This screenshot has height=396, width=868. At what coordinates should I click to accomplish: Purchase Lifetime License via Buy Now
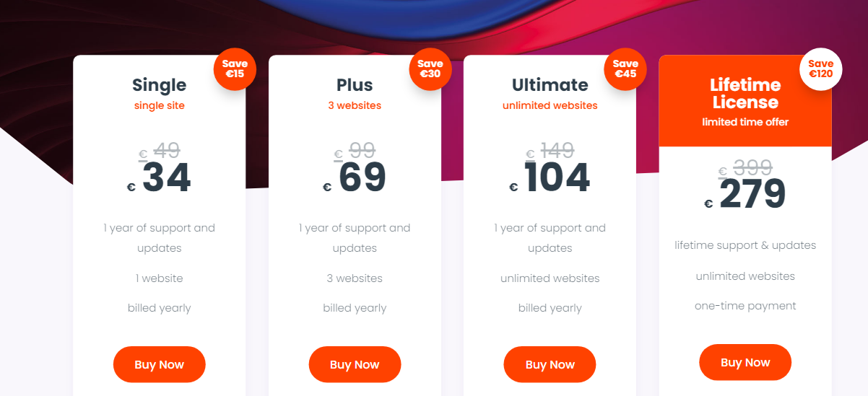(745, 362)
